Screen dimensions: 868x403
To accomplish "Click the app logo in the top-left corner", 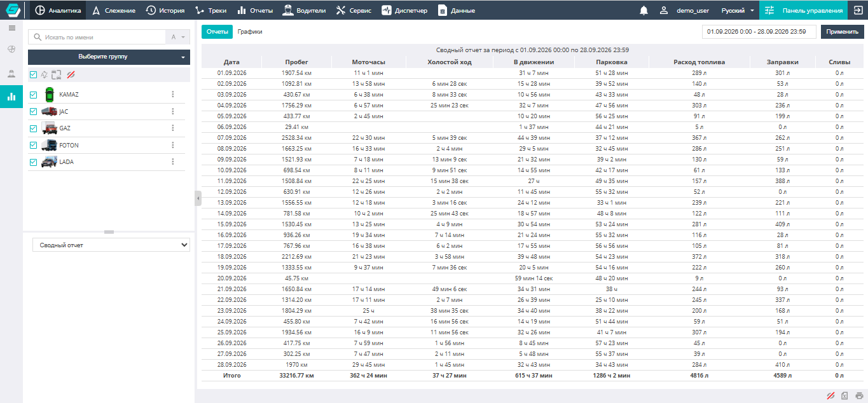I will point(12,10).
